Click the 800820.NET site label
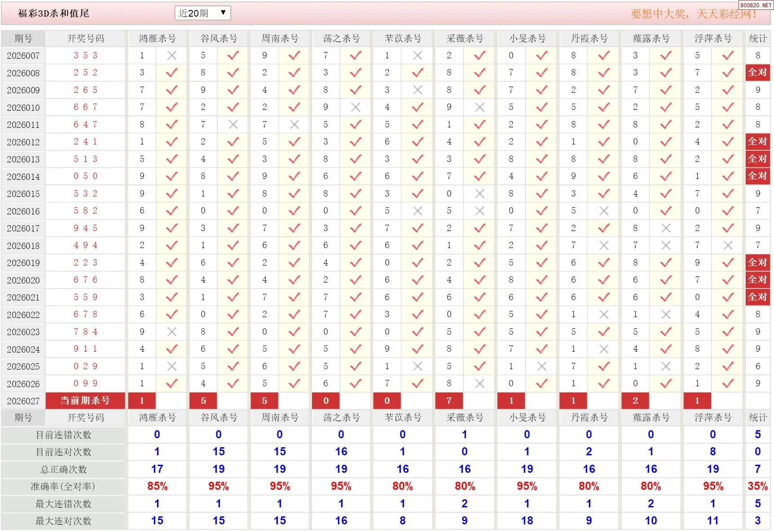The height and width of the screenshot is (532, 774). pos(756,5)
